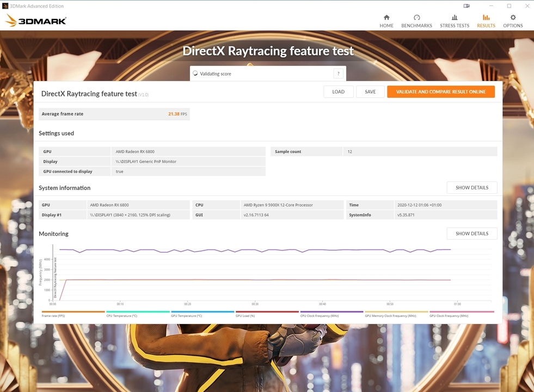Click the Generic PnP Monitor display value

[146, 162]
